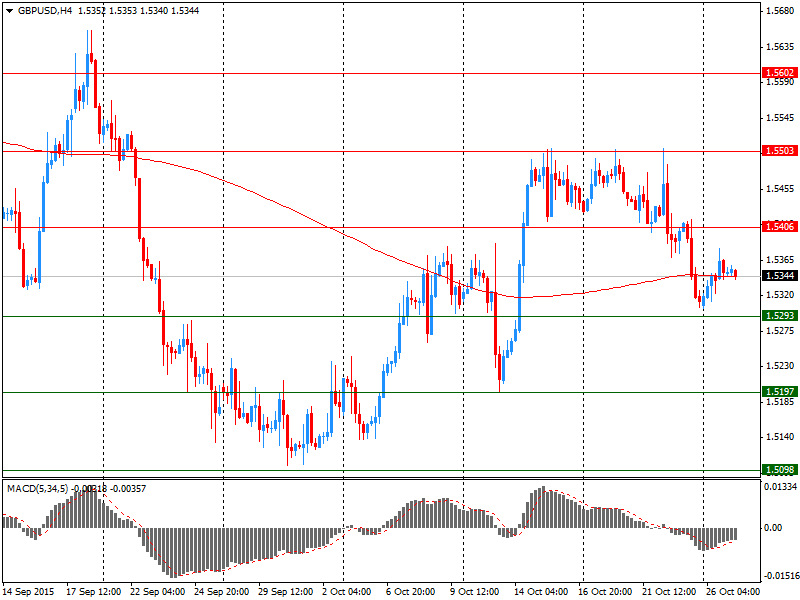Click the 1.5455 price scale value

click(780, 189)
